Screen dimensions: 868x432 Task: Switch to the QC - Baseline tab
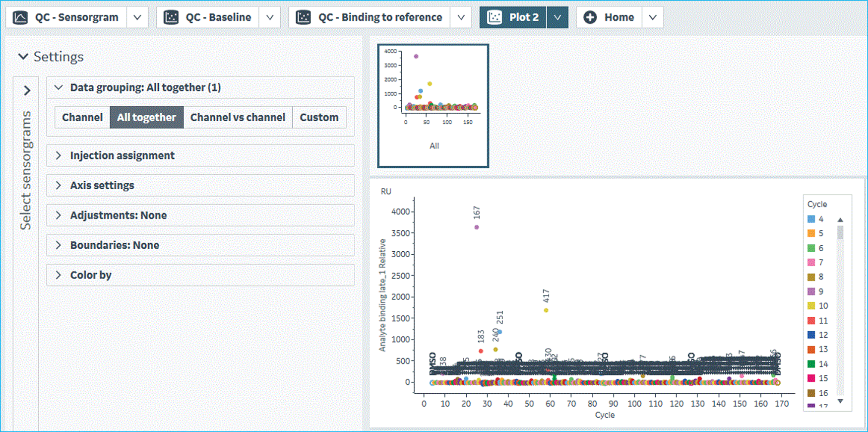(218, 17)
